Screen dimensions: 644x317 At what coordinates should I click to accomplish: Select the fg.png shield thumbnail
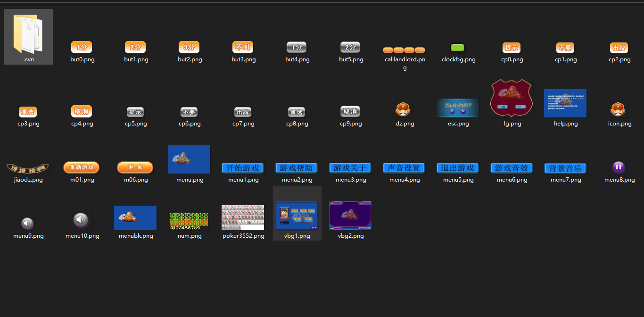[x=512, y=98]
